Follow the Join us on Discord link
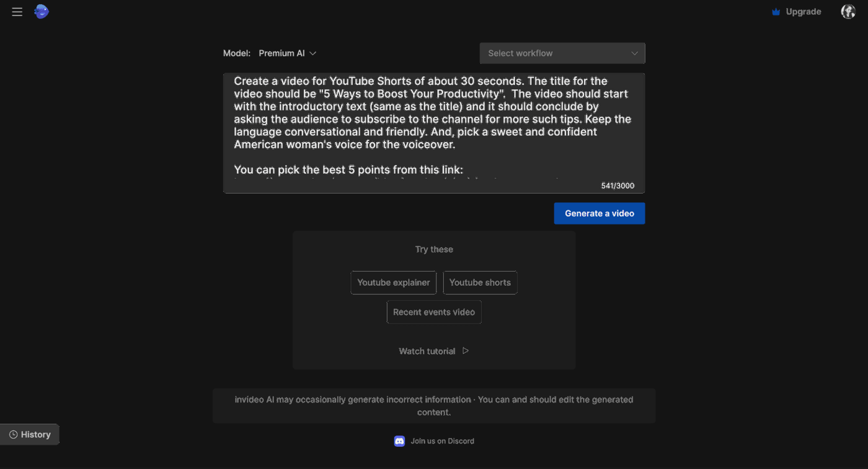 [x=442, y=441]
